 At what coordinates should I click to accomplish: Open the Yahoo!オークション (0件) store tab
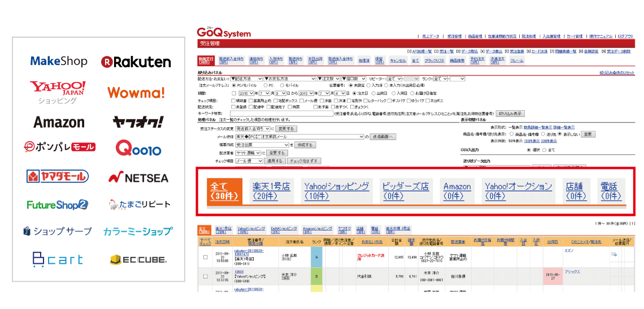click(519, 192)
